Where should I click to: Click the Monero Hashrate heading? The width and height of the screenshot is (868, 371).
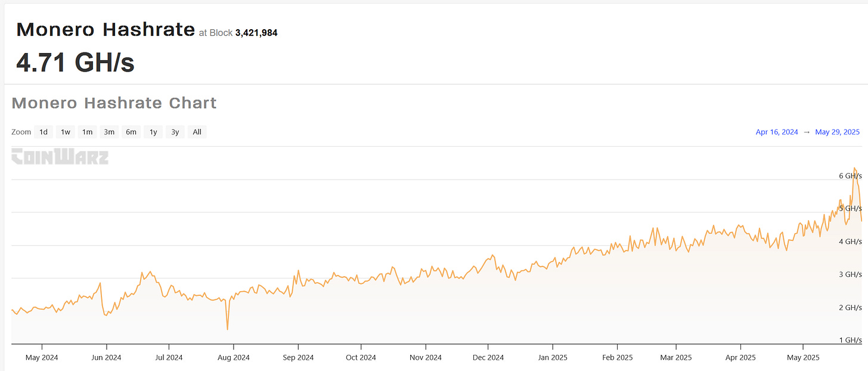tap(106, 29)
